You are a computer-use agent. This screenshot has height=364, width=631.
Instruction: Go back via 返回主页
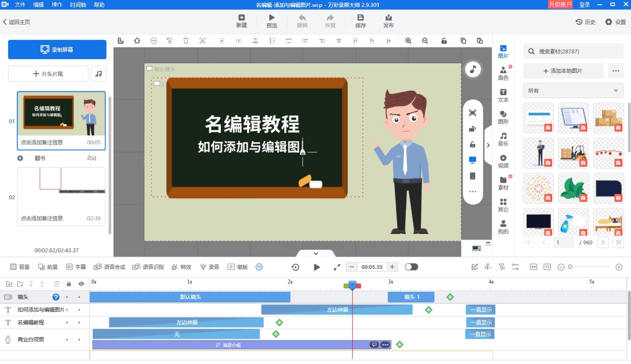(x=17, y=22)
